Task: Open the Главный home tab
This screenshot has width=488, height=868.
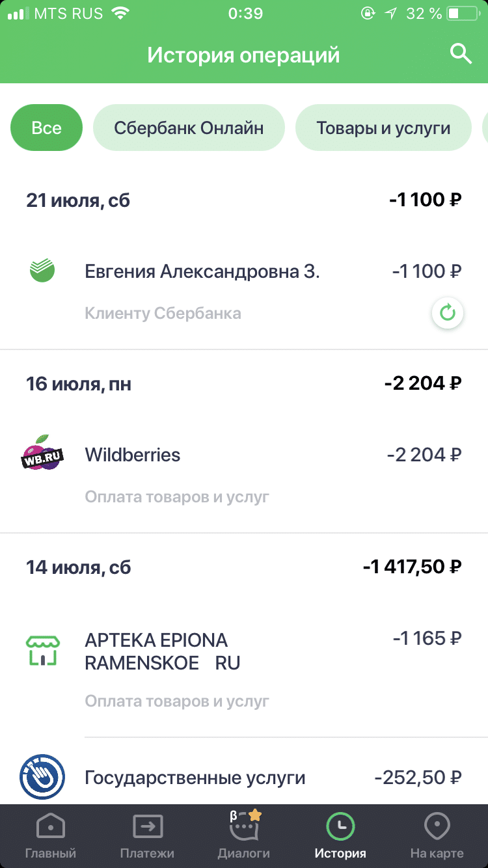Action: pos(51,835)
